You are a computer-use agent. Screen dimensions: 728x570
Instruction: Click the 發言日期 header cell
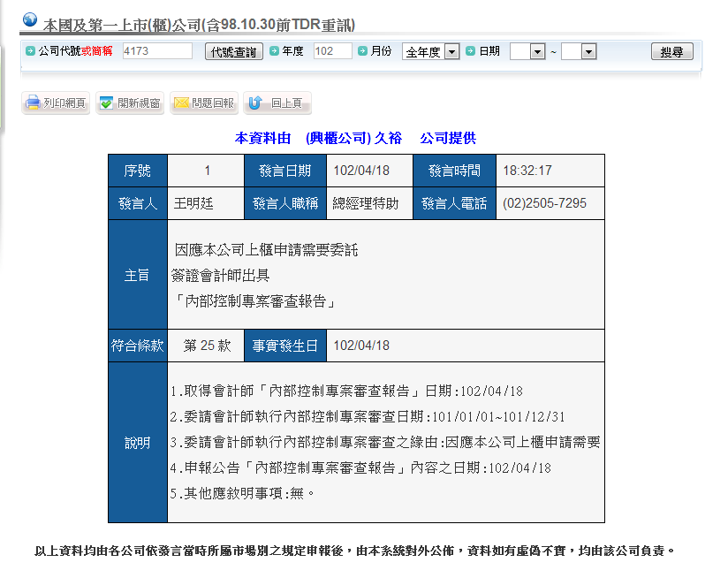pos(285,171)
